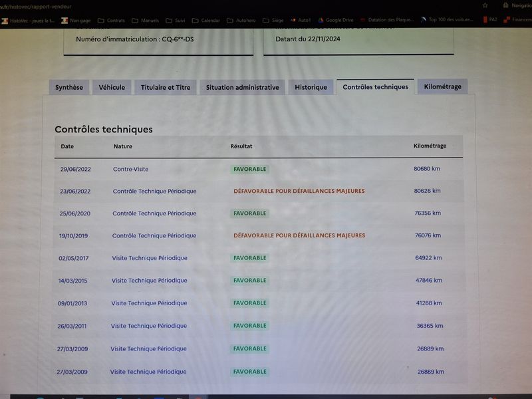Click the Date column header
532x399 pixels.
point(67,146)
